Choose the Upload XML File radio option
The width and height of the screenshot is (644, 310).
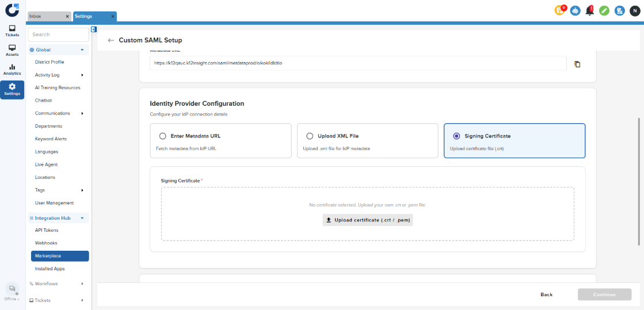pos(310,136)
